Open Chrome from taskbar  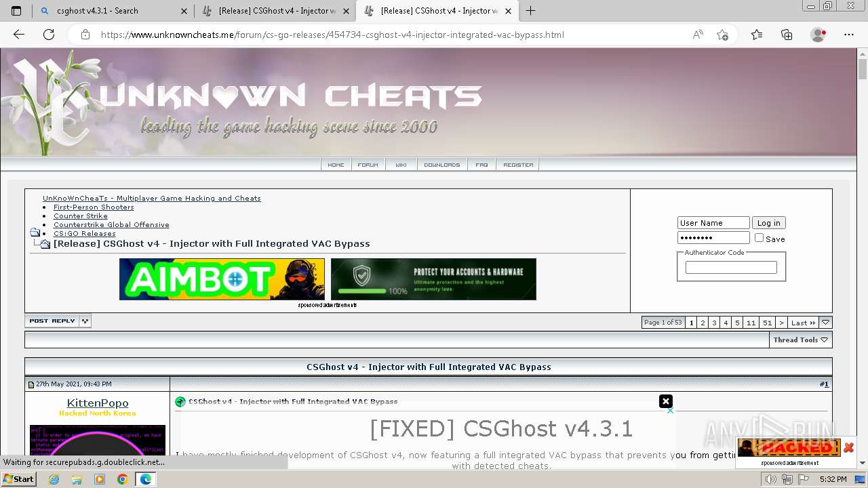click(x=122, y=479)
